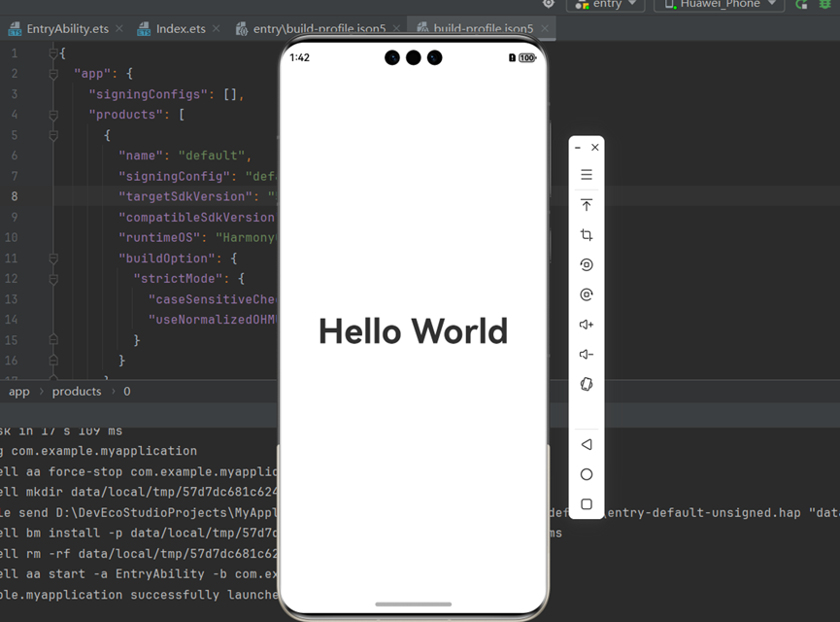Click the "useNormalizedOHM" text on line 14
840x622 pixels.
(212, 320)
